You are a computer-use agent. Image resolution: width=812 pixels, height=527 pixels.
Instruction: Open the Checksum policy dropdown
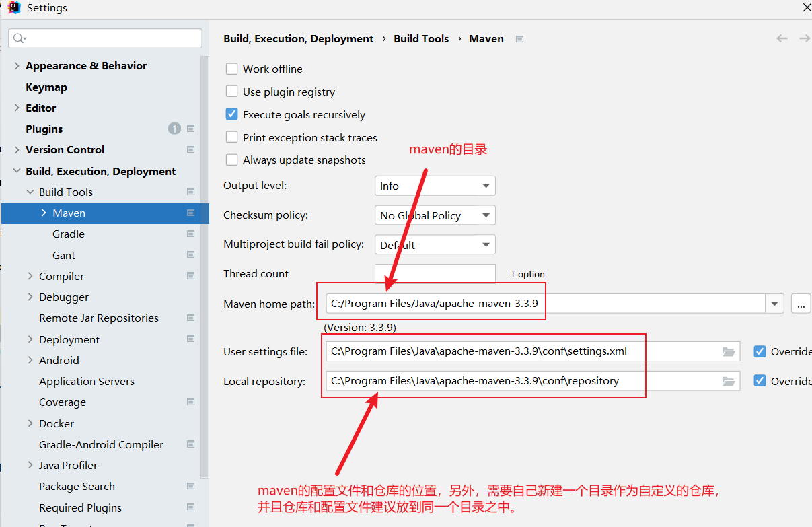pos(435,215)
